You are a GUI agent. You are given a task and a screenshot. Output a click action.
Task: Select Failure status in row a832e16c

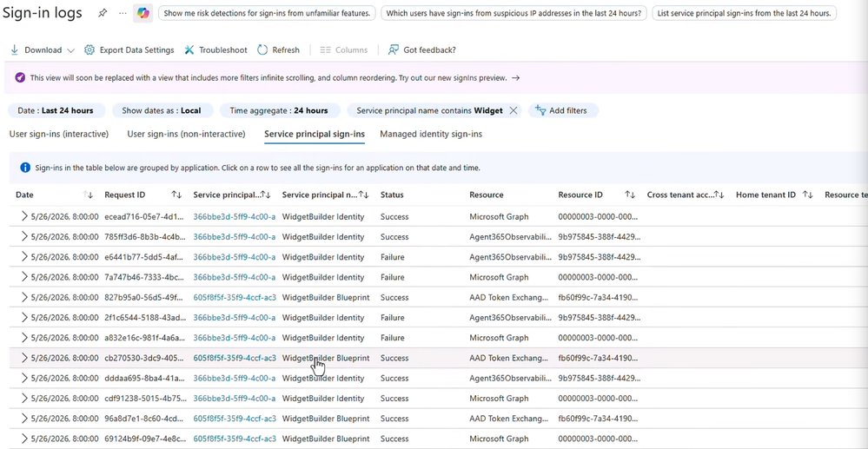(393, 338)
